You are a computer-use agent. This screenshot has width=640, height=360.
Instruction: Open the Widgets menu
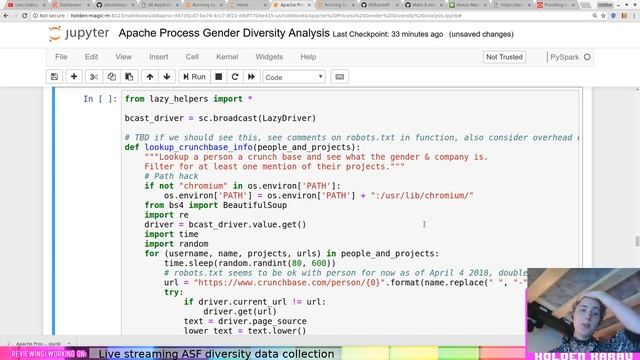(x=269, y=57)
